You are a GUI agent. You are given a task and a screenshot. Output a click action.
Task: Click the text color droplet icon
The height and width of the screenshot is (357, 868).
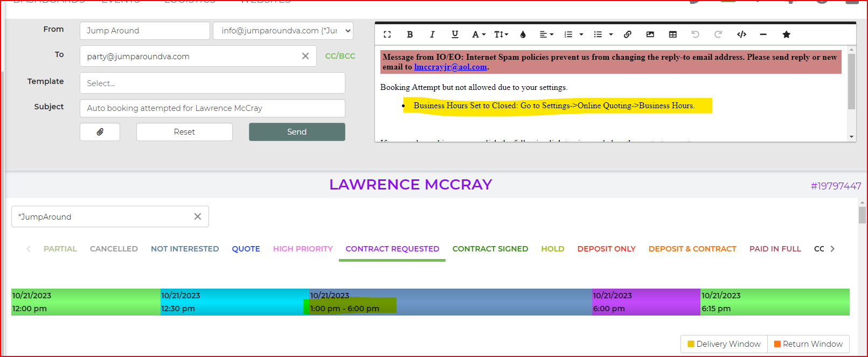coord(523,34)
